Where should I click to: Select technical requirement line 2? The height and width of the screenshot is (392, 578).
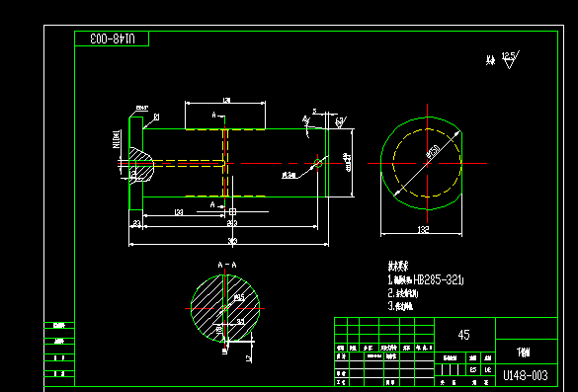[403, 293]
